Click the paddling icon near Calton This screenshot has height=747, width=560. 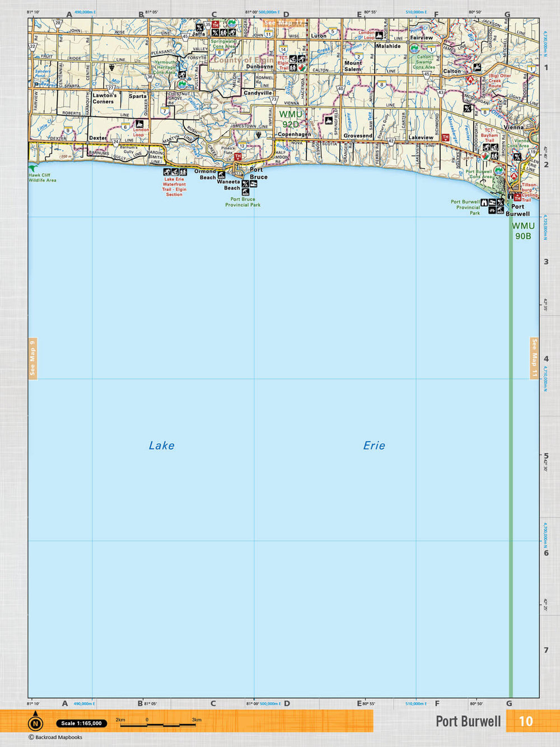coord(477,67)
